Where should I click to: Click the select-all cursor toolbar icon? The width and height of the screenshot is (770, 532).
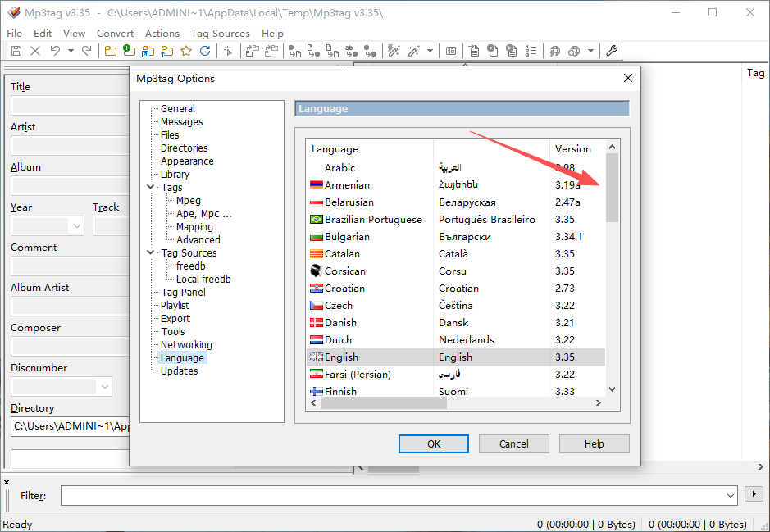point(228,51)
